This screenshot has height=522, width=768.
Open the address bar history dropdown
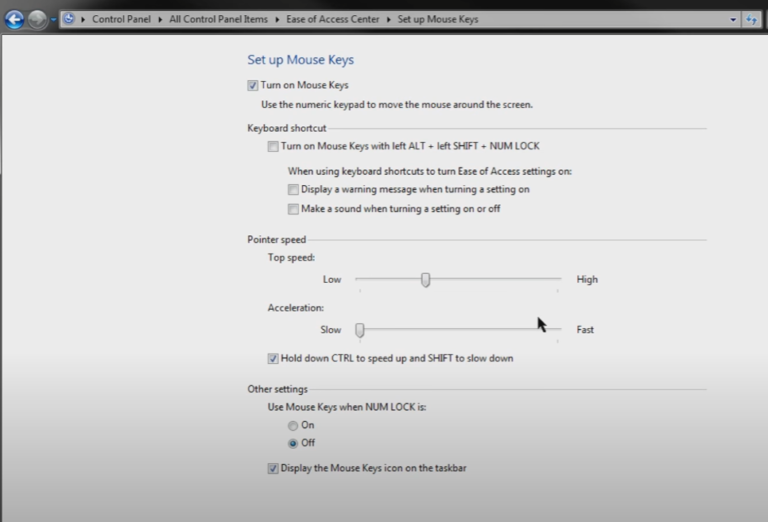(x=733, y=20)
